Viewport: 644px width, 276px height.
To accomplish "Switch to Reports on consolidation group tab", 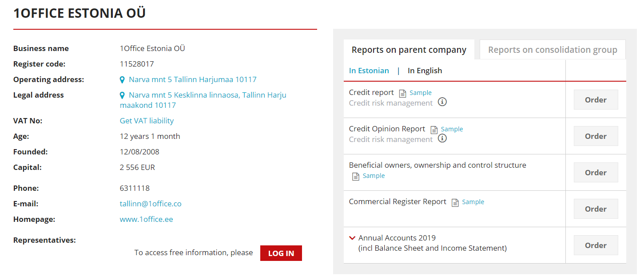I will point(552,50).
